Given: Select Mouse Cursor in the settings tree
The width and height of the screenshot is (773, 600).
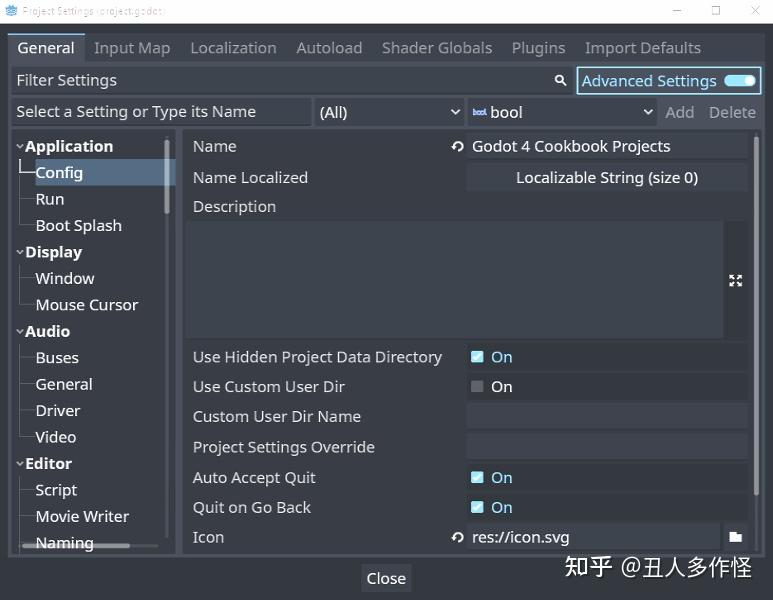Looking at the screenshot, I should pyautogui.click(x=86, y=305).
